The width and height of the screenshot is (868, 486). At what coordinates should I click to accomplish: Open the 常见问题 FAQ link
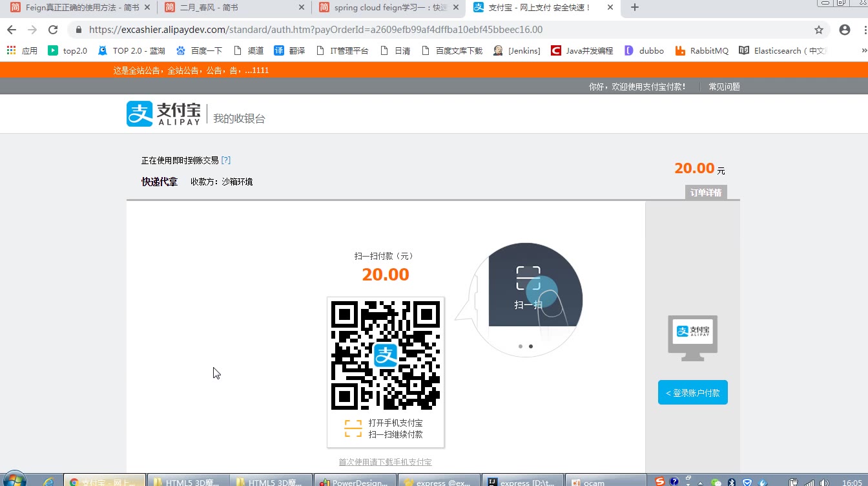(724, 87)
